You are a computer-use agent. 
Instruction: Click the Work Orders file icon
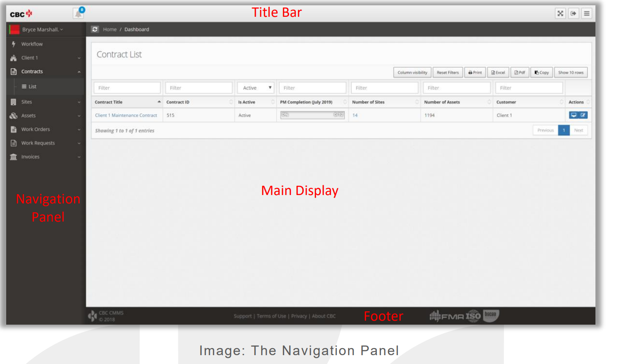click(x=13, y=129)
